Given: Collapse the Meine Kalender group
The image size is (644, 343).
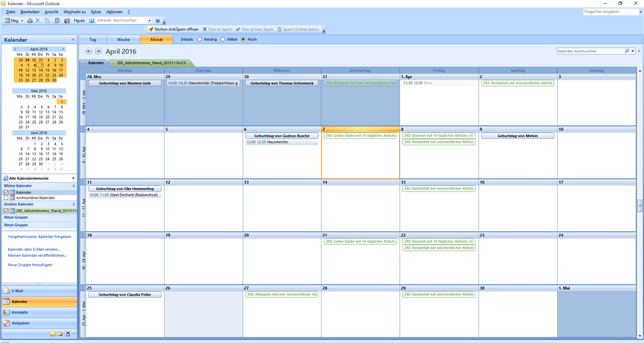Looking at the screenshot, I should pos(74,186).
